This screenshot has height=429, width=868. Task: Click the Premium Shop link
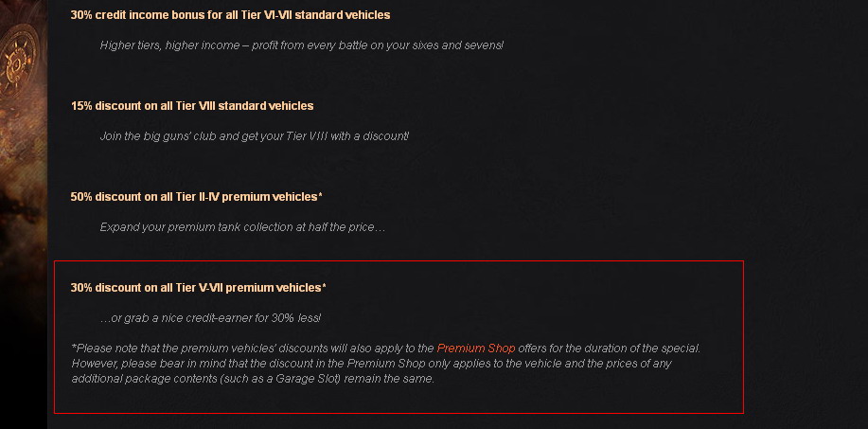(x=475, y=349)
